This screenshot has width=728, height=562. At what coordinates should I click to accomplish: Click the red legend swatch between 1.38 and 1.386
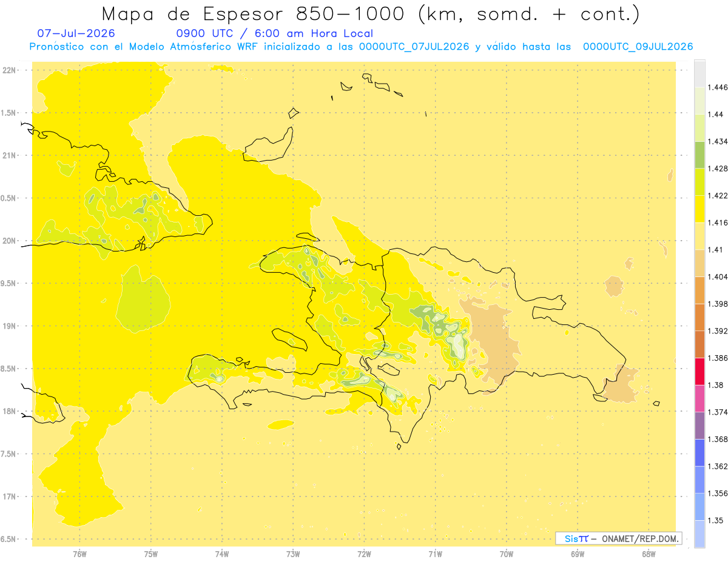pos(699,371)
